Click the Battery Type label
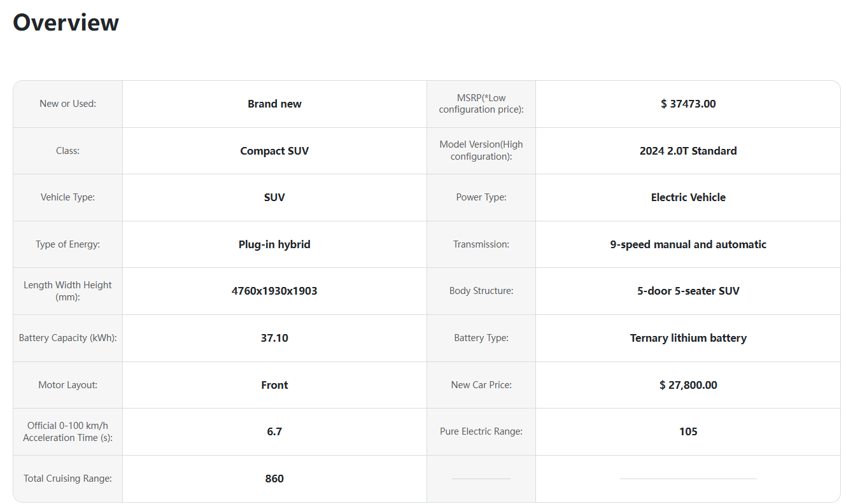Image resolution: width=846 pixels, height=504 pixels. pyautogui.click(x=481, y=338)
